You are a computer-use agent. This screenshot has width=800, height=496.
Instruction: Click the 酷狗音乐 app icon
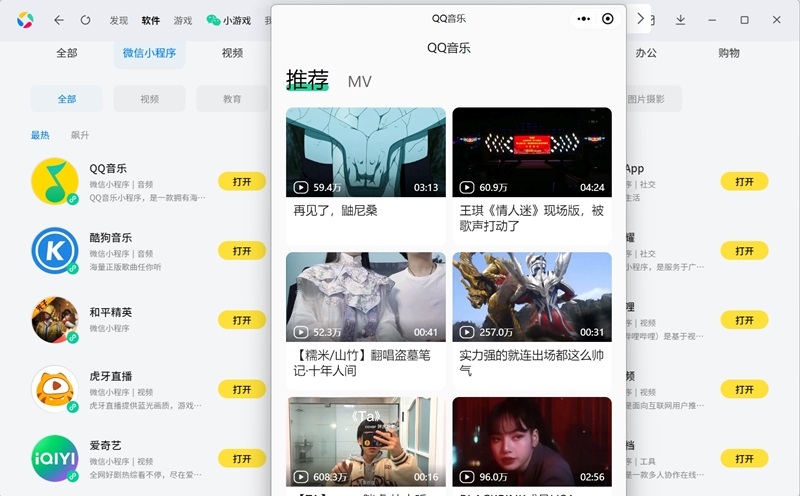pos(55,251)
